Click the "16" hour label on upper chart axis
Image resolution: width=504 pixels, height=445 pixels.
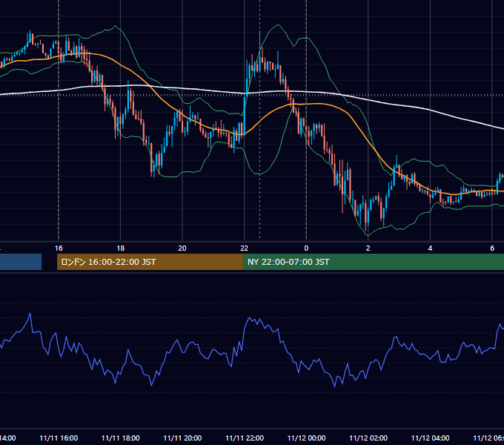pos(59,248)
